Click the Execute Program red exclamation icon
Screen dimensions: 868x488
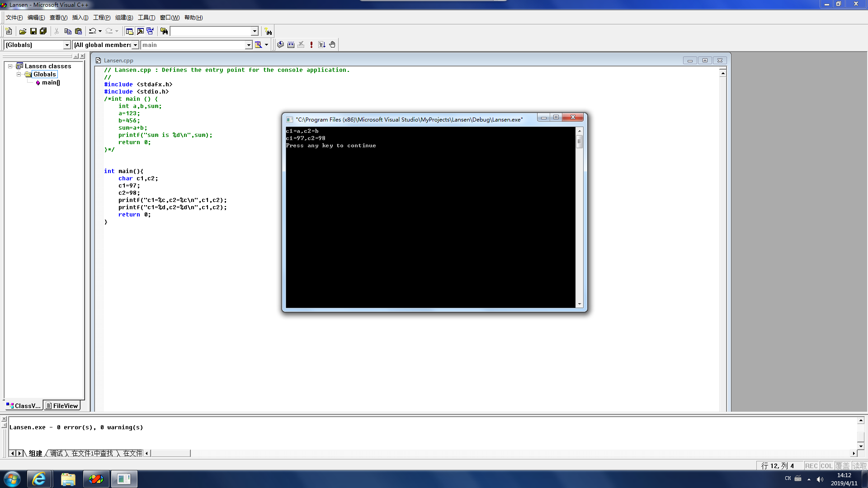point(311,45)
